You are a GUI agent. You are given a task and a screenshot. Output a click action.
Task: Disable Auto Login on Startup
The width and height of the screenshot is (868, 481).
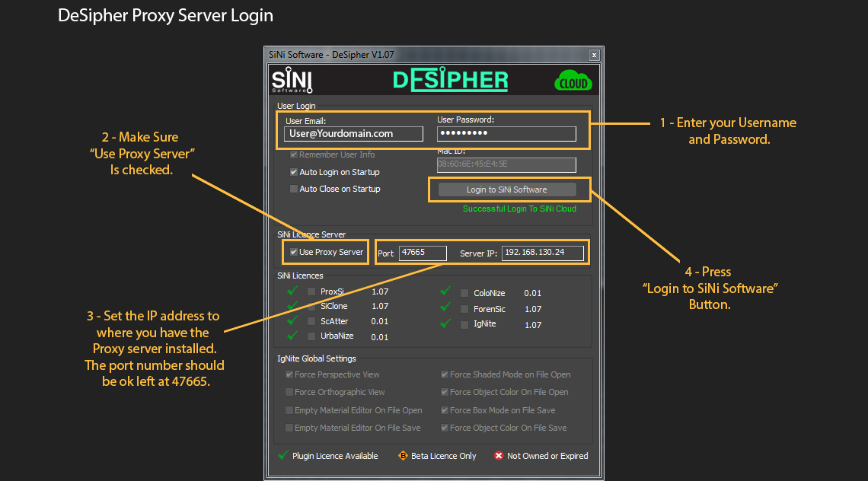(293, 172)
